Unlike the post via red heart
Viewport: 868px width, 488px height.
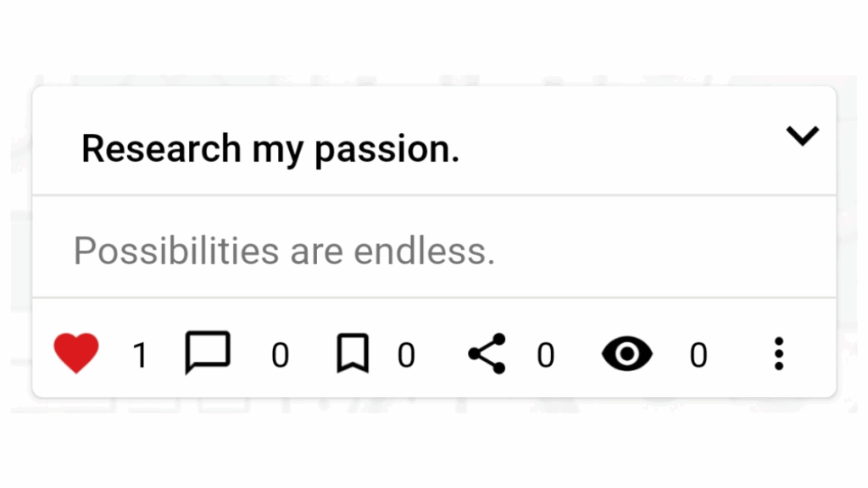point(76,353)
